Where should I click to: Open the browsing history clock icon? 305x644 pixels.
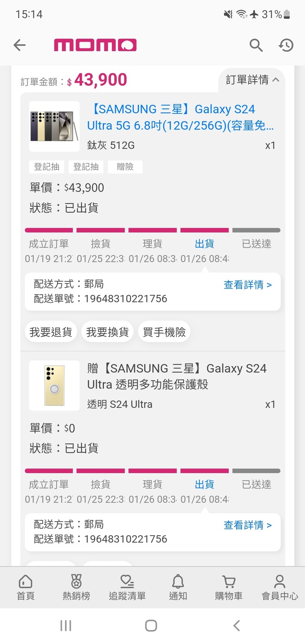pos(286,45)
